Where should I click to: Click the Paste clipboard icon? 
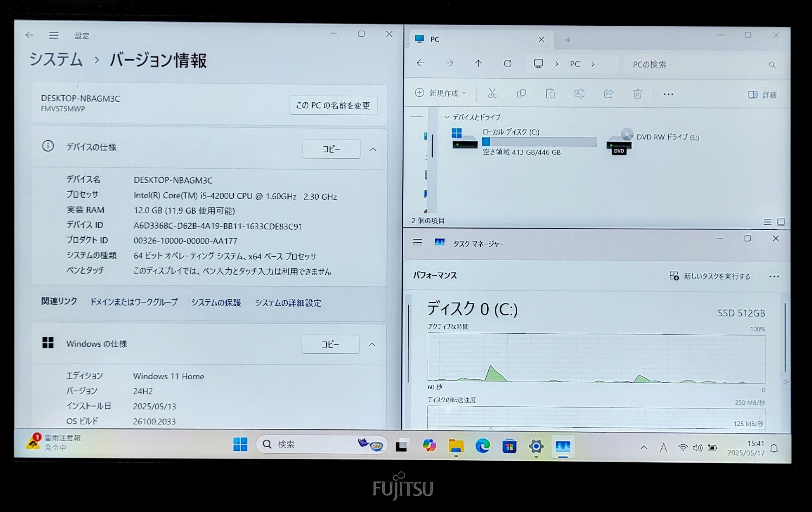(550, 94)
